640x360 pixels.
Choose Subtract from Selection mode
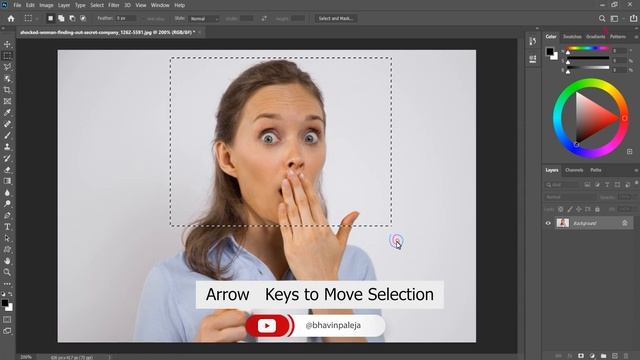coord(72,18)
